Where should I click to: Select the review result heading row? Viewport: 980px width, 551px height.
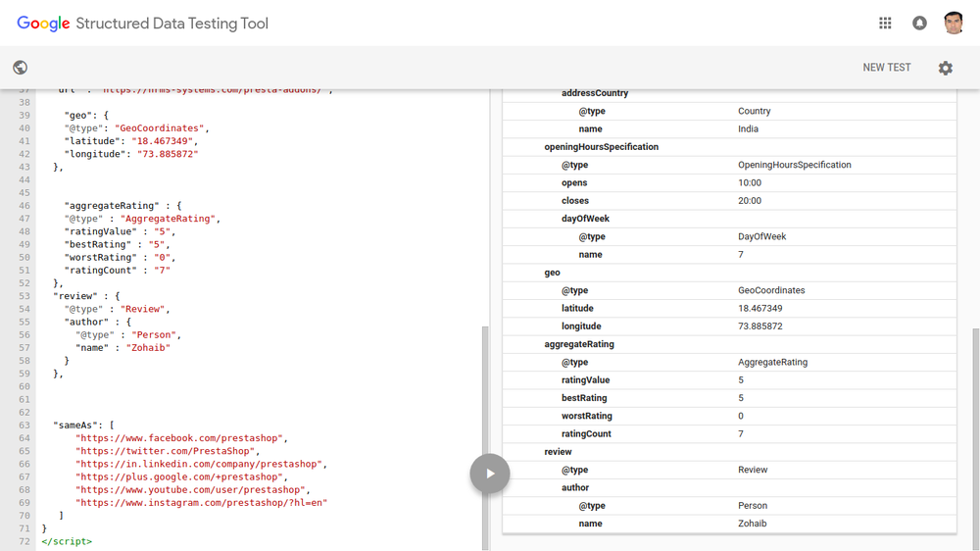click(x=729, y=452)
